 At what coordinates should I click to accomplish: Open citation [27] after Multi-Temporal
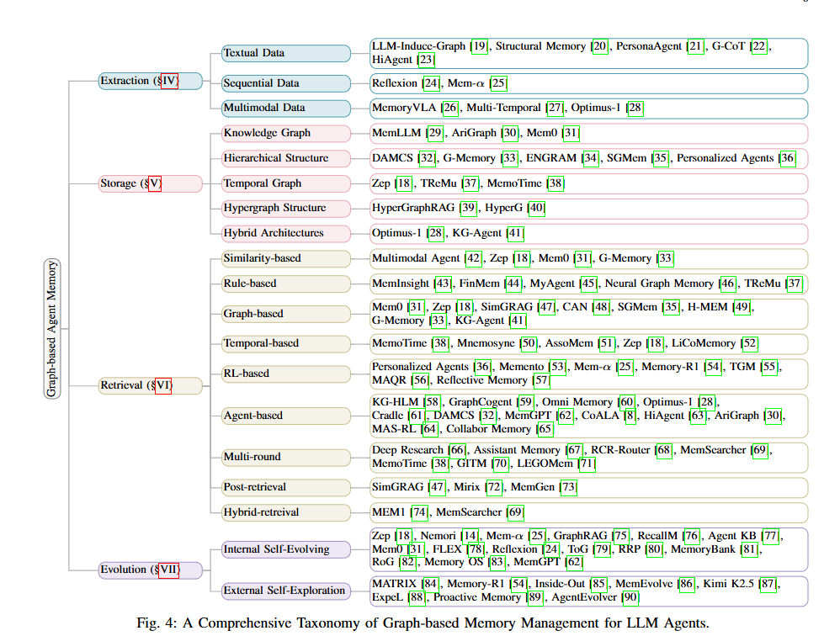click(x=555, y=109)
